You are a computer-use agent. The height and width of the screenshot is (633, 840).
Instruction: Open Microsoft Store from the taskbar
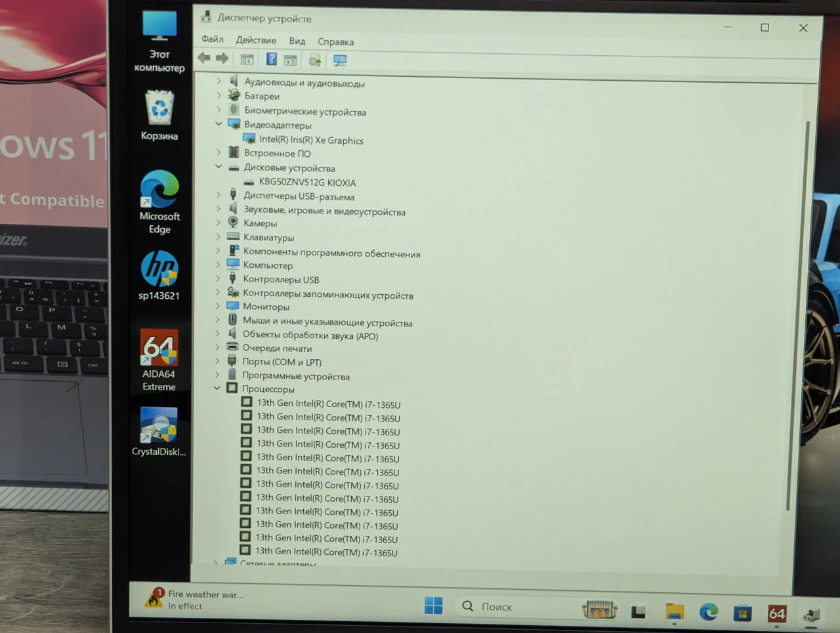click(x=742, y=613)
